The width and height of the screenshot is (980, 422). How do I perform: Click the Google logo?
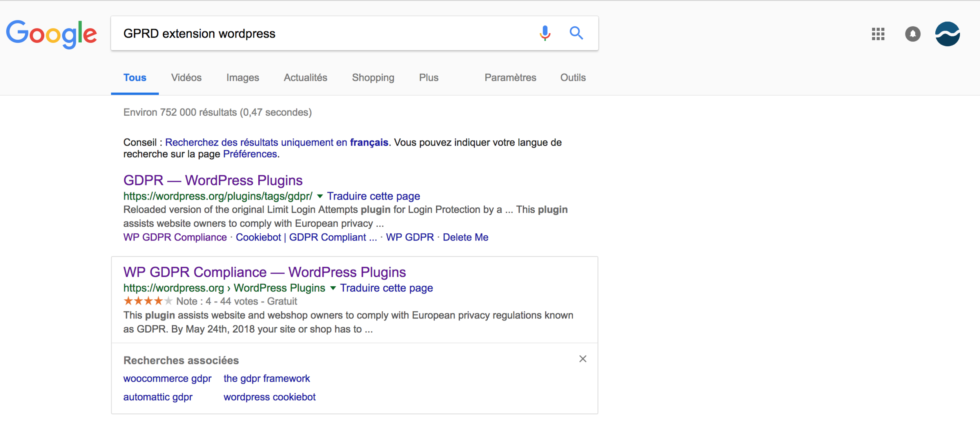click(51, 35)
